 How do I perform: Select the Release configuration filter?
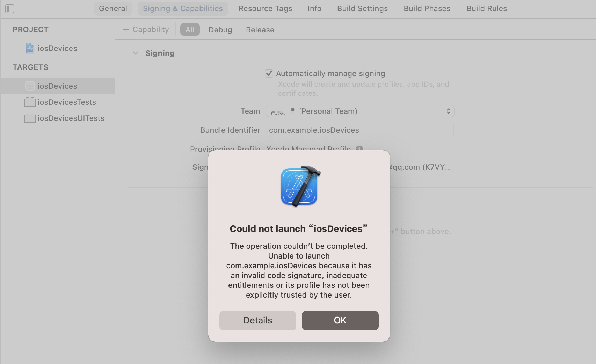coord(260,30)
